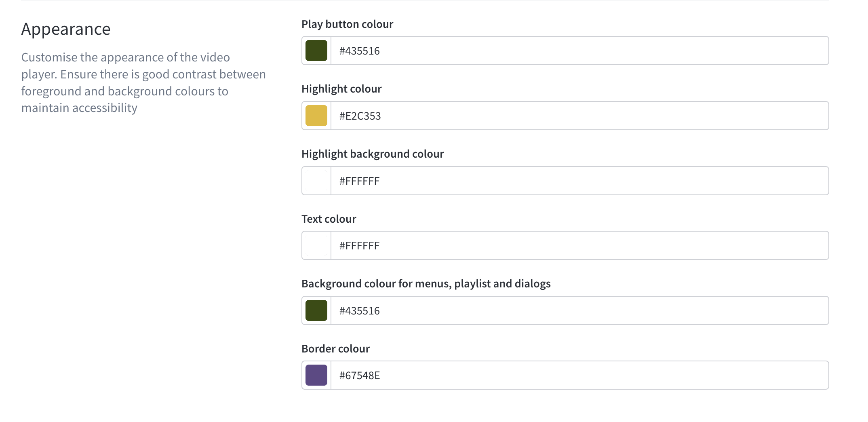Click the "Border colour" label
The width and height of the screenshot is (868, 422).
click(335, 348)
